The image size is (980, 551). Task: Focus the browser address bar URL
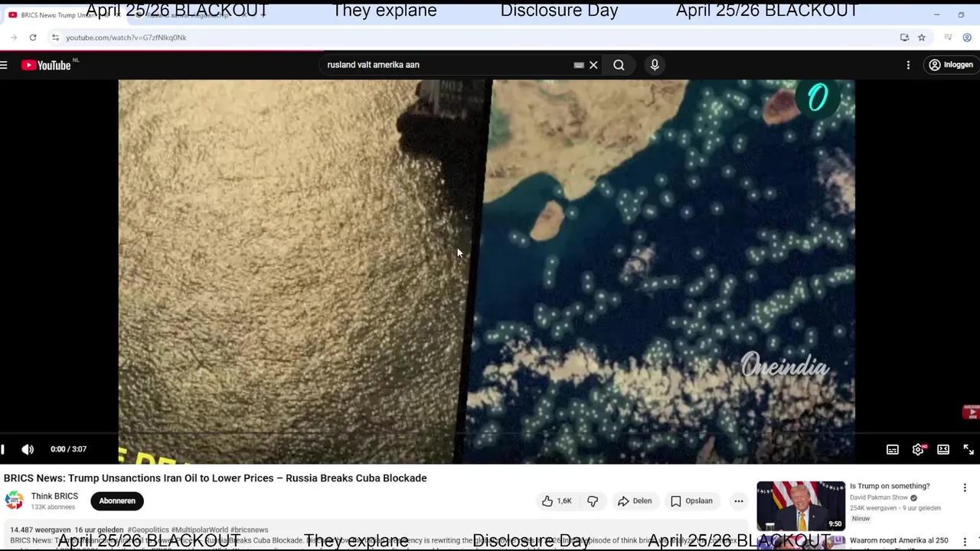(126, 37)
